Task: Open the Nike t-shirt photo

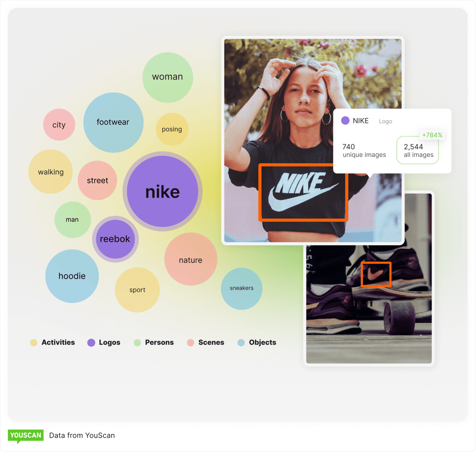Action: click(313, 140)
